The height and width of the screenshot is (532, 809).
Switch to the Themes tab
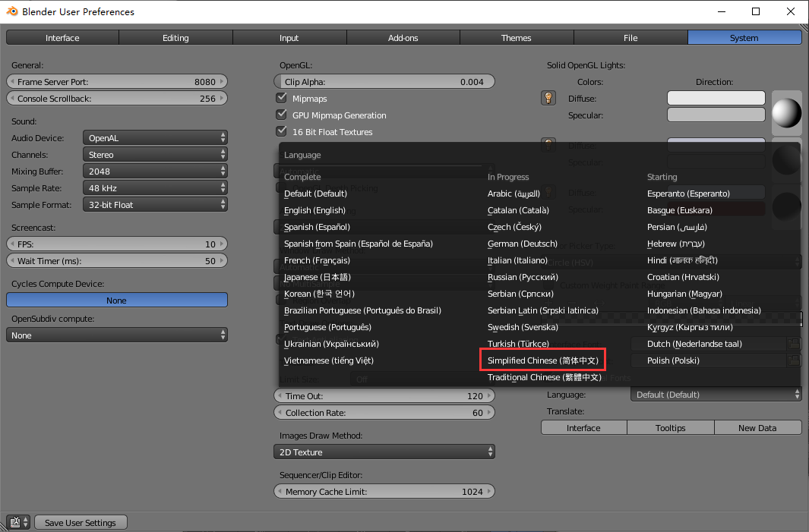(x=517, y=37)
